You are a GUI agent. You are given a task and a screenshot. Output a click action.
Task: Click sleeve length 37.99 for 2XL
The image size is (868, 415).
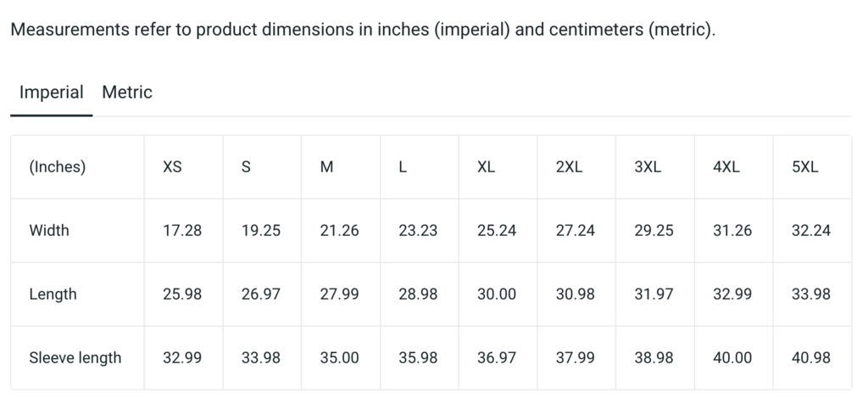point(576,358)
